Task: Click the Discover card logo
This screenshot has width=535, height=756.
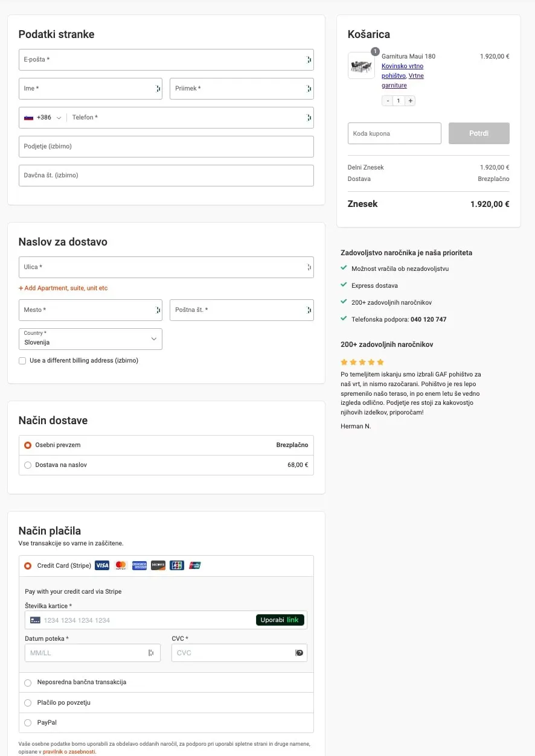Action: 158,565
